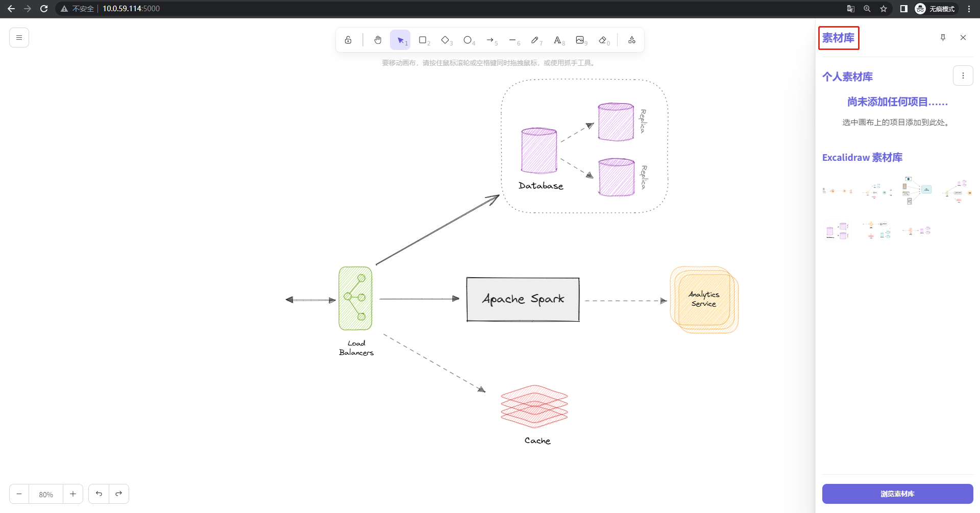Select the Ellipse tool
Image resolution: width=980 pixels, height=513 pixels.
click(468, 40)
